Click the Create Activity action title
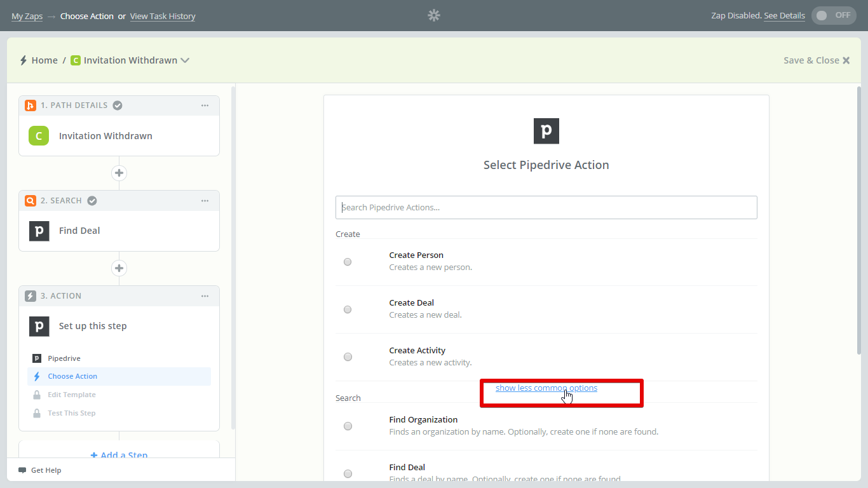The image size is (868, 488). click(417, 351)
